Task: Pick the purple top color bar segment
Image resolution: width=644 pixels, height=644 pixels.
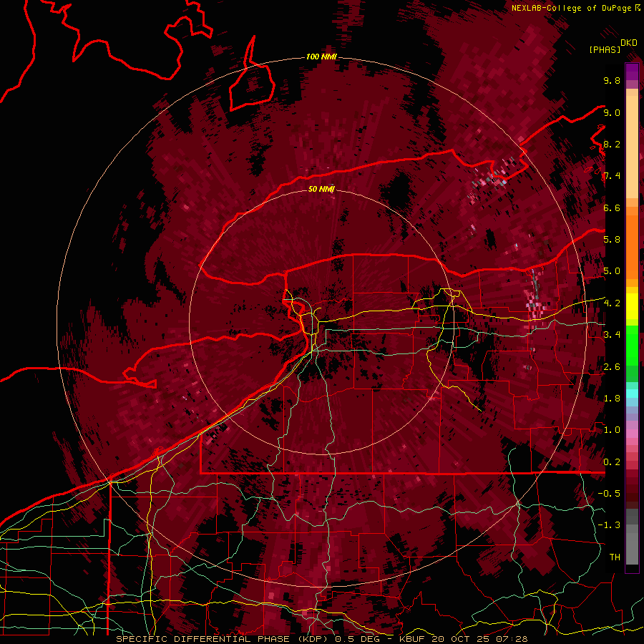Action: (632, 72)
